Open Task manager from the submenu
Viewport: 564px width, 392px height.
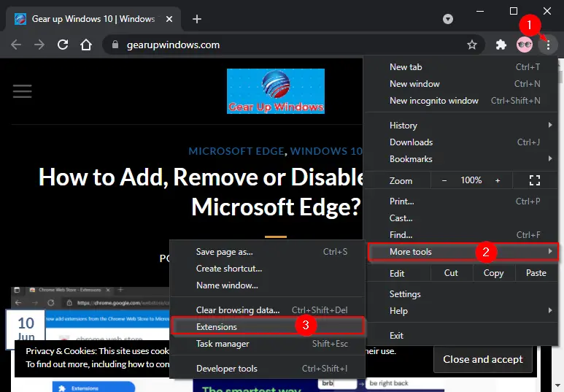pos(267,344)
